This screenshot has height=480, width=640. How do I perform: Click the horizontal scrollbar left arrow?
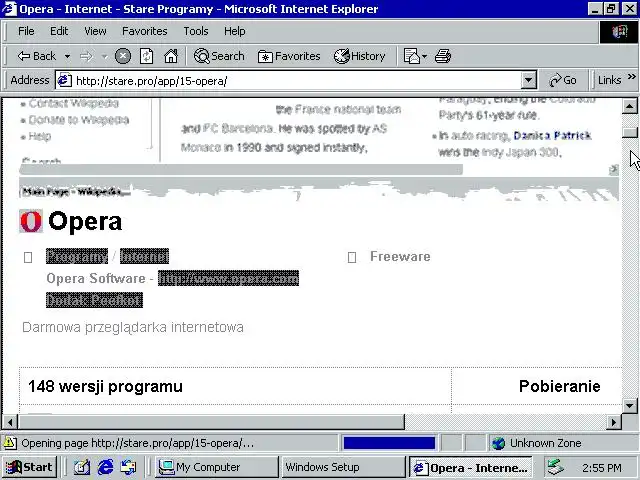(x=10, y=422)
